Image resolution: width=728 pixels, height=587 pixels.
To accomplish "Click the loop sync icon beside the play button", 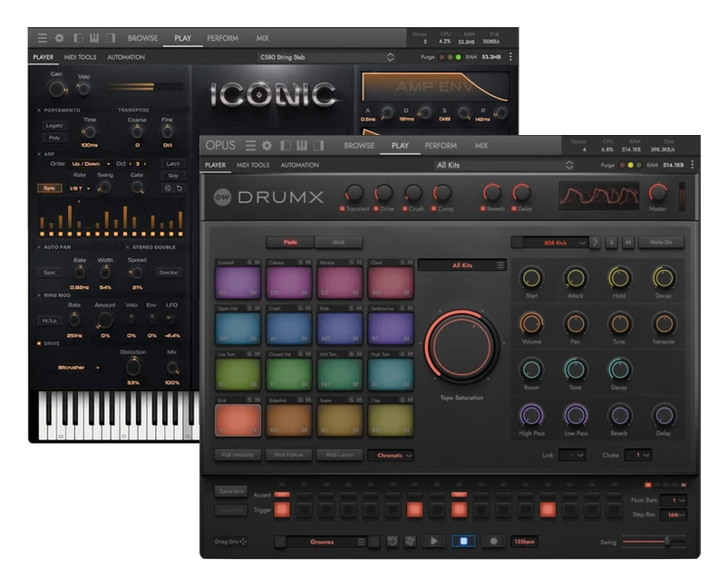I will coord(410,541).
